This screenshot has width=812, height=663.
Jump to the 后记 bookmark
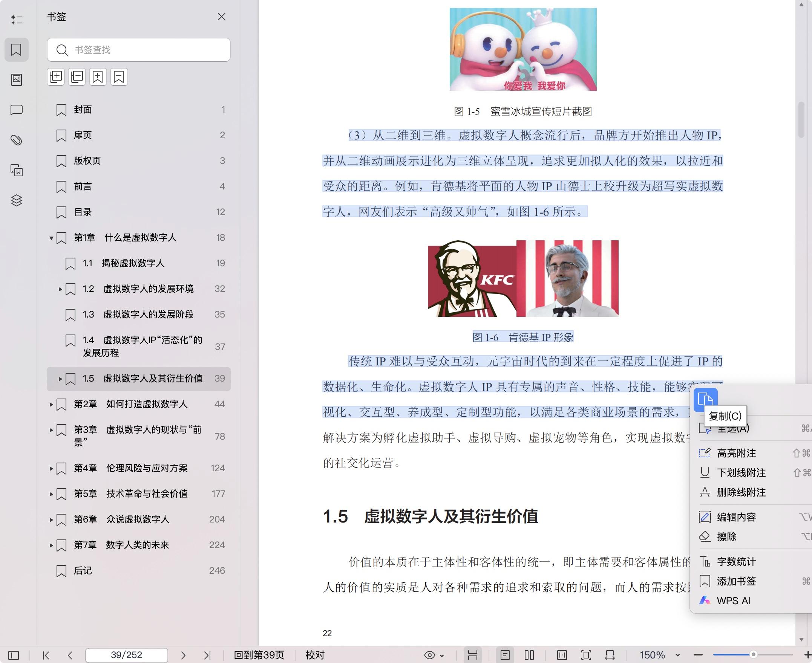138,571
